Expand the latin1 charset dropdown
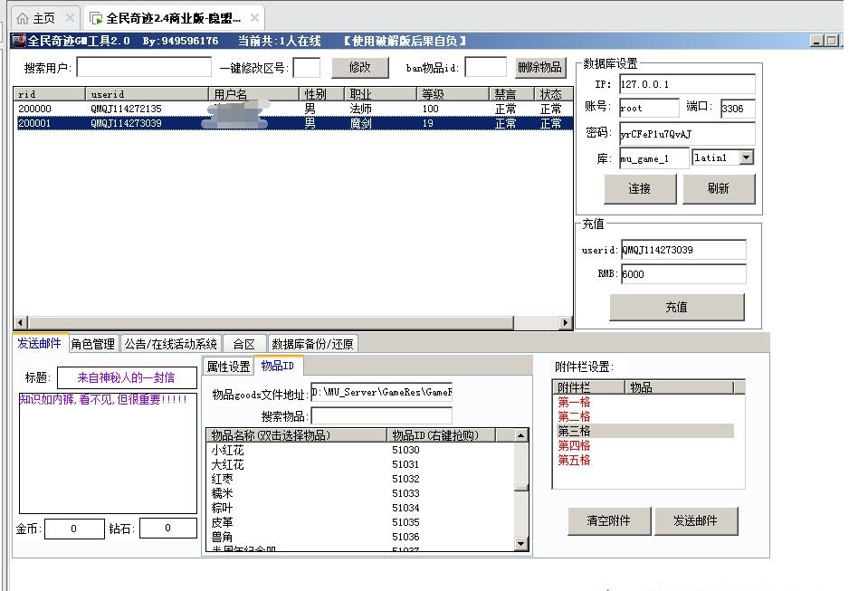The image size is (868, 591). [746, 157]
